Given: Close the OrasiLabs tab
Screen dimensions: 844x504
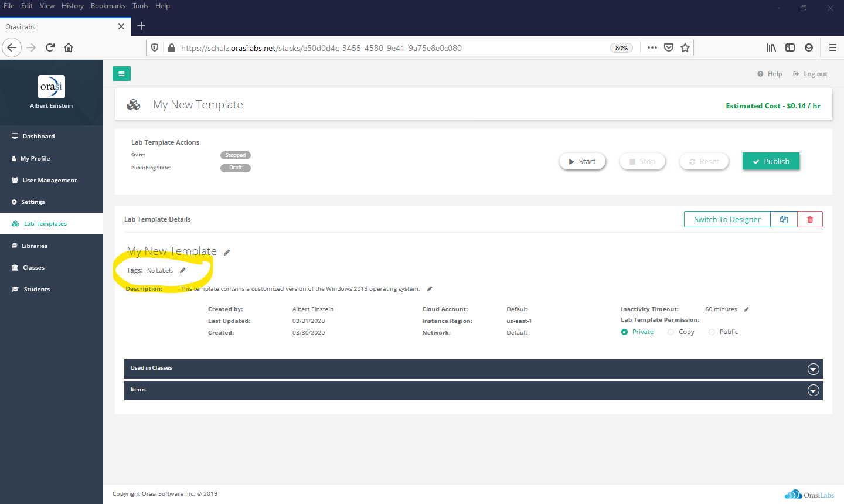Looking at the screenshot, I should tap(121, 26).
